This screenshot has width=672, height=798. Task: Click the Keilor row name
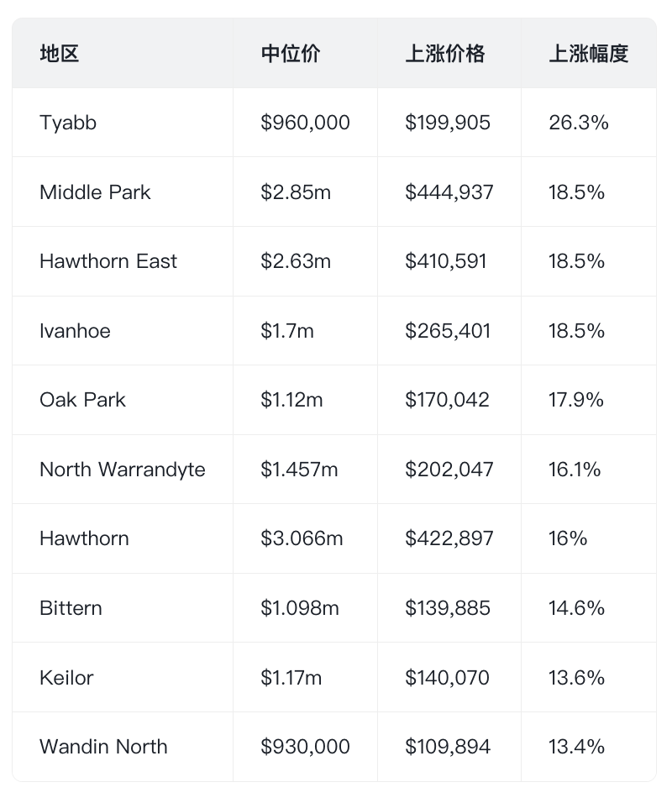coord(66,677)
